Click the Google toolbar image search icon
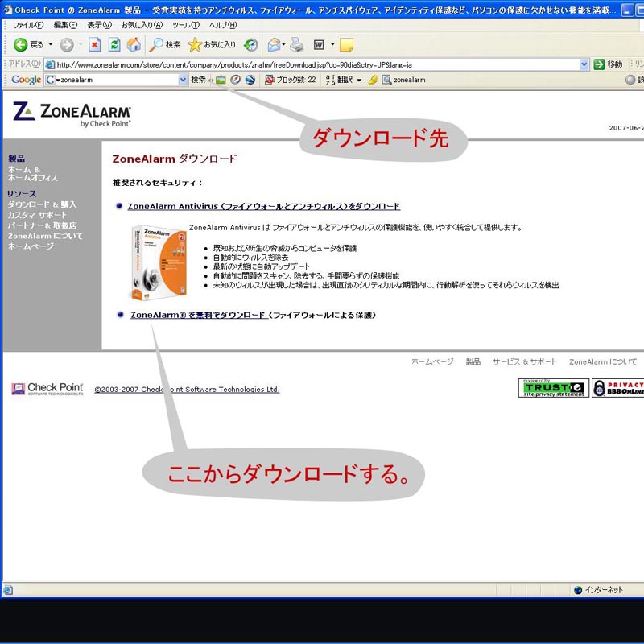The height and width of the screenshot is (644, 644). 221,80
